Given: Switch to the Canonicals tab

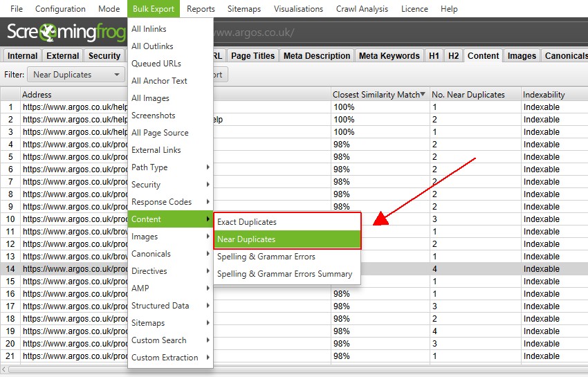Looking at the screenshot, I should click(564, 55).
